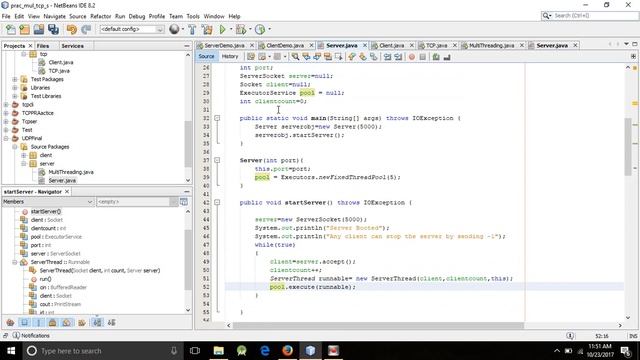Switch to the Files tab
This screenshot has height=360, width=640.
point(43,46)
